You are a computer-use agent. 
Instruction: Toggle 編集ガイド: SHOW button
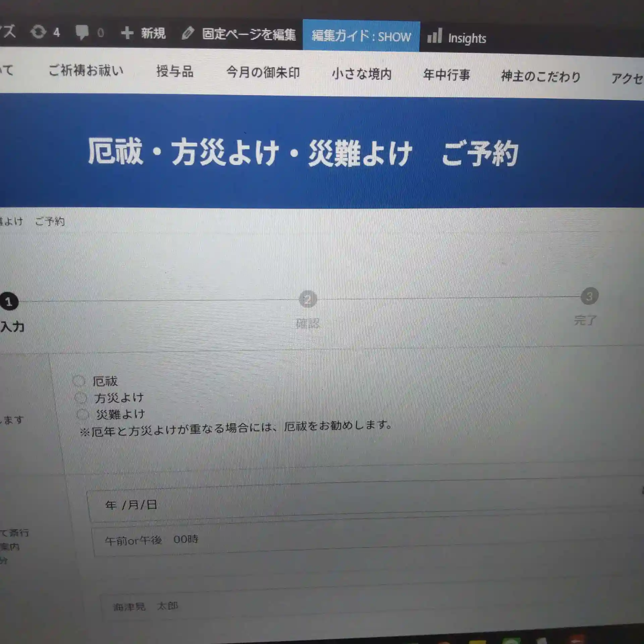pyautogui.click(x=361, y=36)
